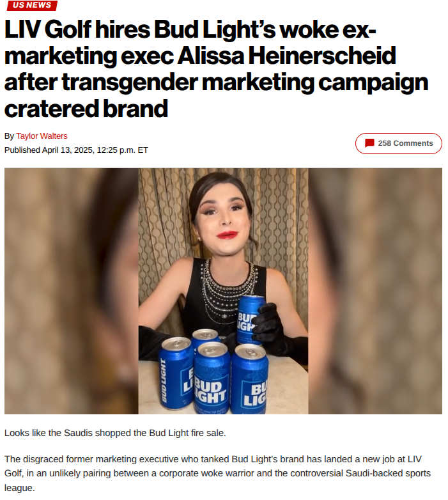Click the paragraph starting 'Looks like the Saudis'

pos(115,433)
